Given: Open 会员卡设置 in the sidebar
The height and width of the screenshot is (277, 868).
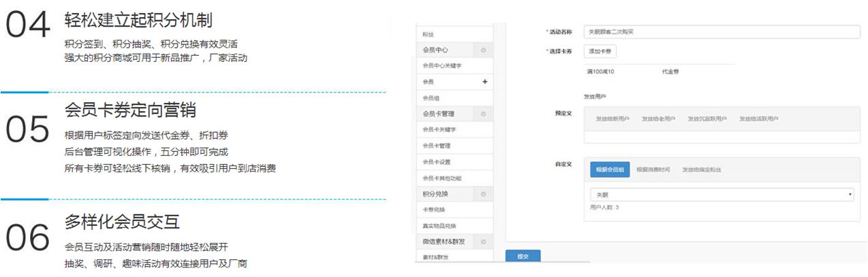Looking at the screenshot, I should (x=437, y=162).
